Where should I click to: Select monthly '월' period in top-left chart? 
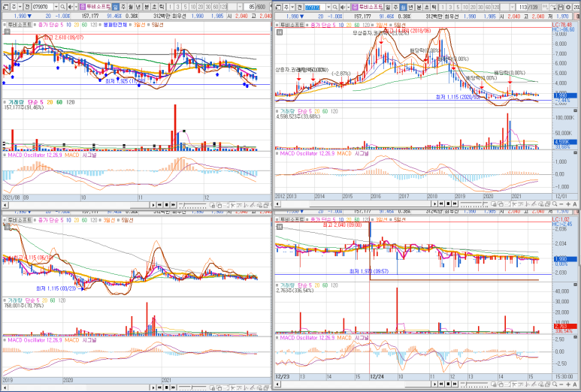pyautogui.click(x=131, y=7)
